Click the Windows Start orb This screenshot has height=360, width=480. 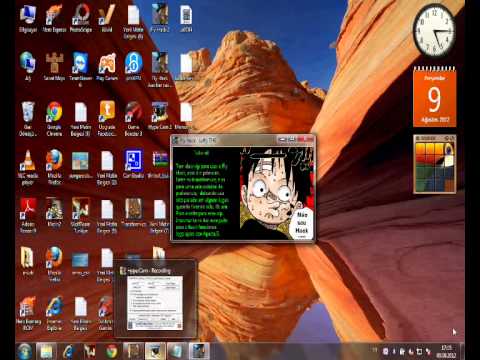pos(25,351)
